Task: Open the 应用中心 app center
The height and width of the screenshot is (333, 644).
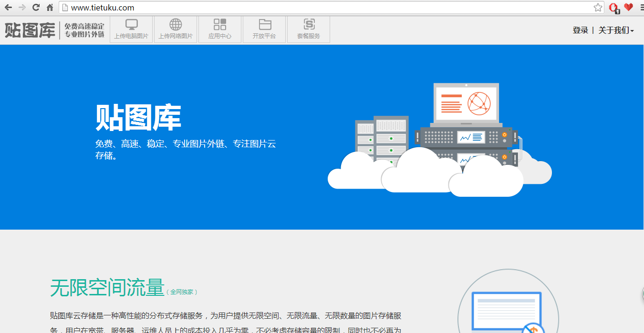Action: (220, 30)
